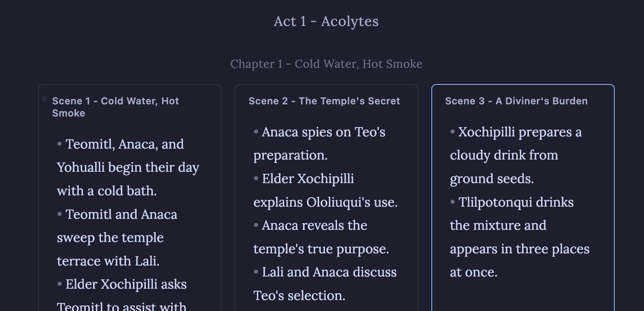Click "Scene 3 - A Diviner's Burden" title
The width and height of the screenshot is (644, 311).
(x=516, y=101)
